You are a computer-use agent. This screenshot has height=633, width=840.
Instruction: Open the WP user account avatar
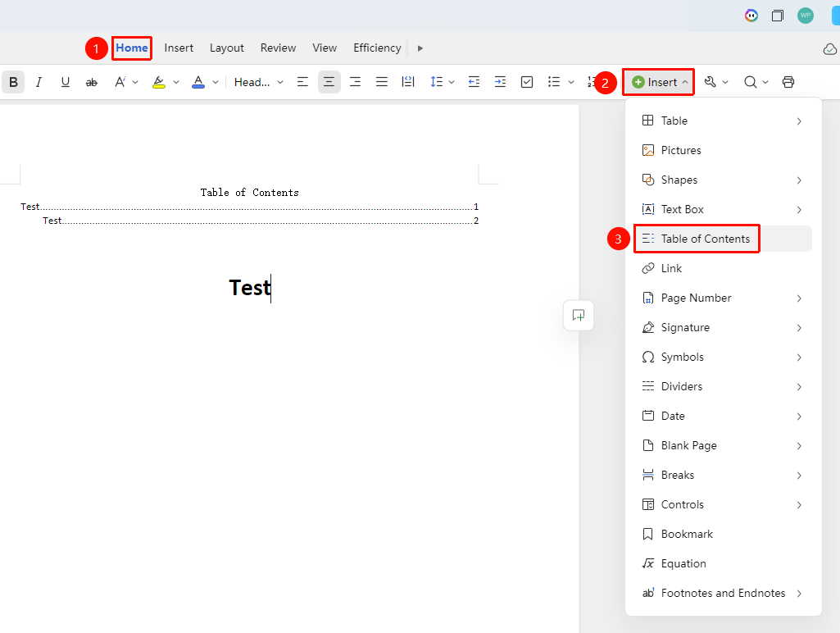pyautogui.click(x=806, y=16)
